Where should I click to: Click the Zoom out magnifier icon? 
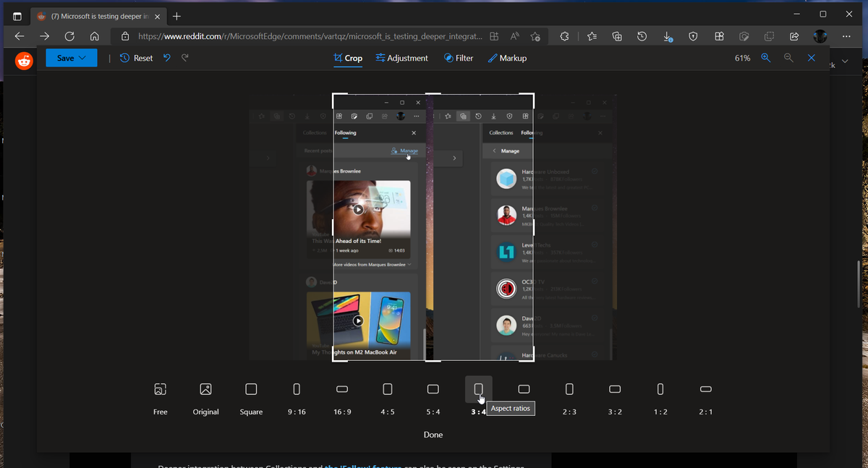[788, 58]
